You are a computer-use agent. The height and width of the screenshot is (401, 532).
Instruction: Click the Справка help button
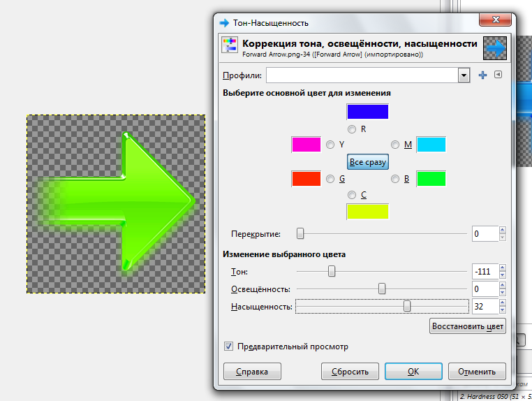tap(252, 372)
